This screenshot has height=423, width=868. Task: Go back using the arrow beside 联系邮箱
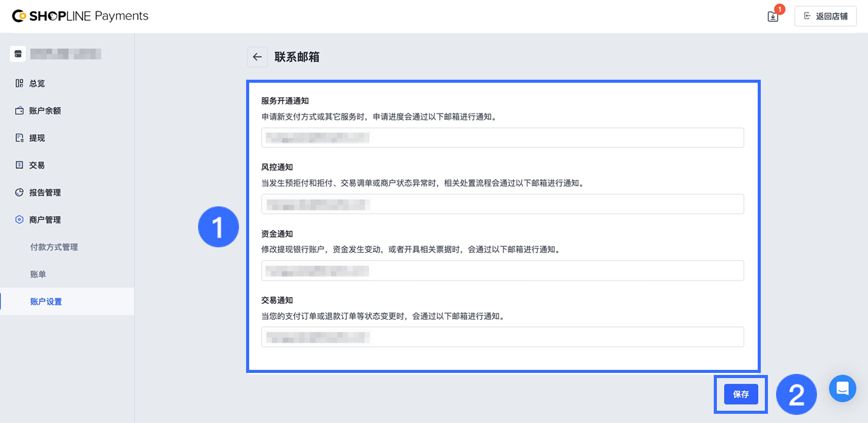pos(257,57)
